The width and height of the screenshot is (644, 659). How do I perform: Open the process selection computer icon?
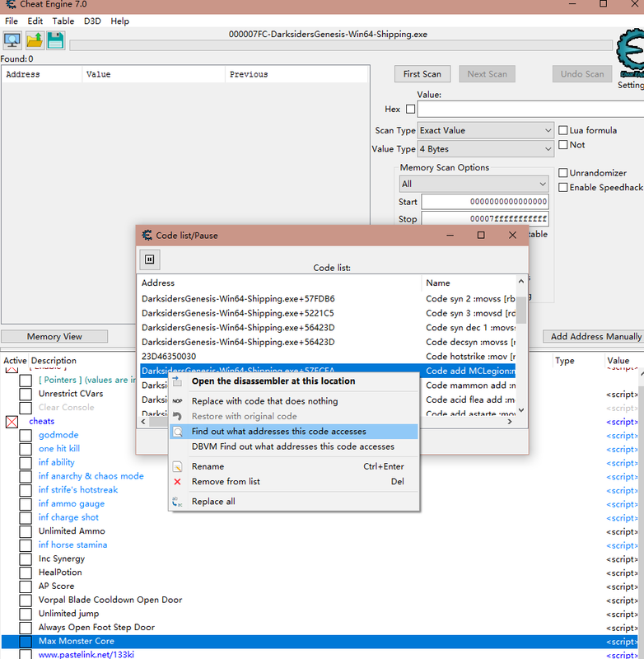(x=12, y=40)
